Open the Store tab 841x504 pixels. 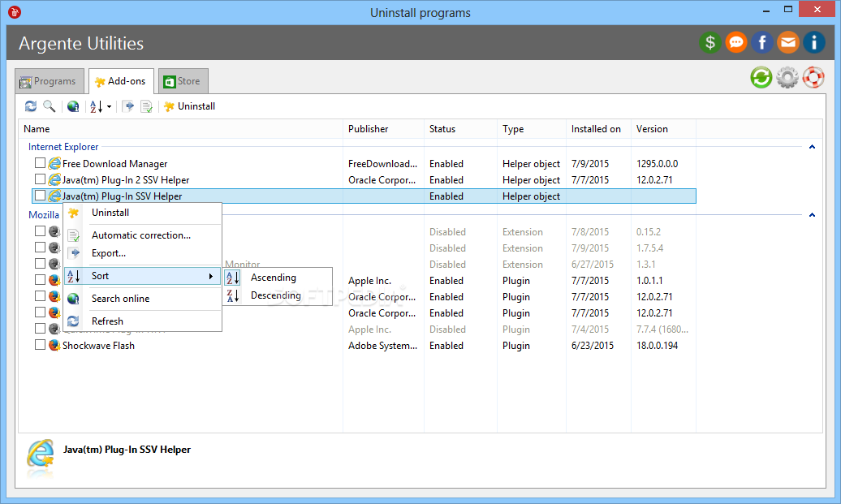pos(183,81)
